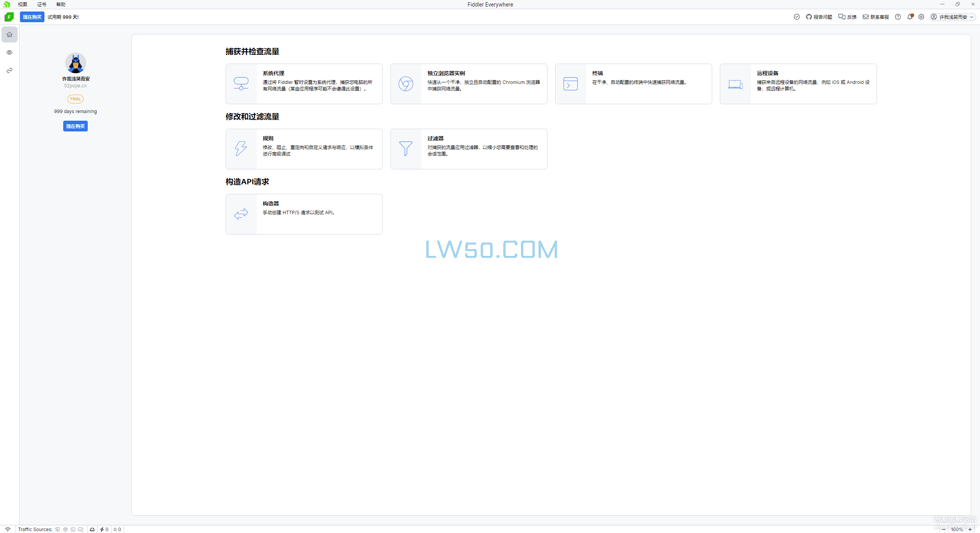Screen dimensions: 980x533
Task: Click the rules lightning counter in status bar
Action: (x=104, y=529)
